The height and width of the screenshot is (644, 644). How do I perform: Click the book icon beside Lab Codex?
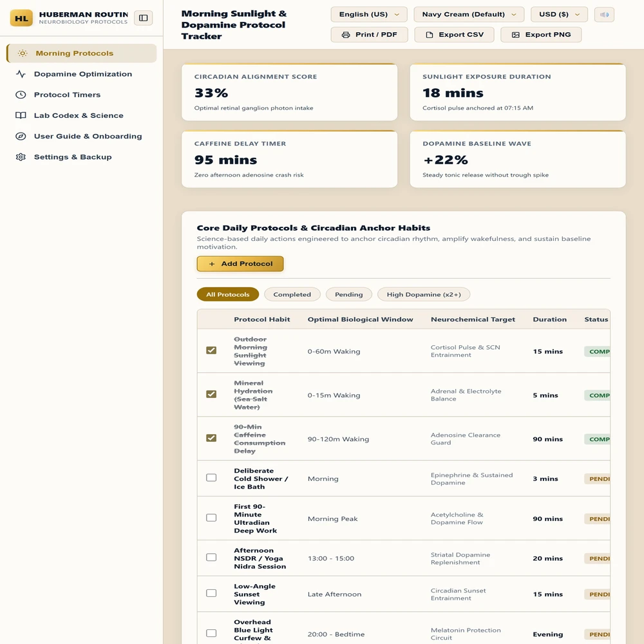(21, 115)
